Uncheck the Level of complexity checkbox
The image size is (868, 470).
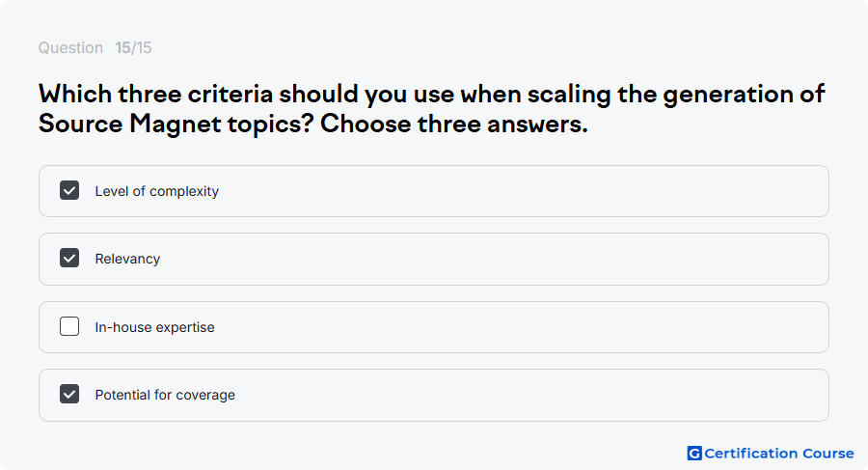click(69, 190)
